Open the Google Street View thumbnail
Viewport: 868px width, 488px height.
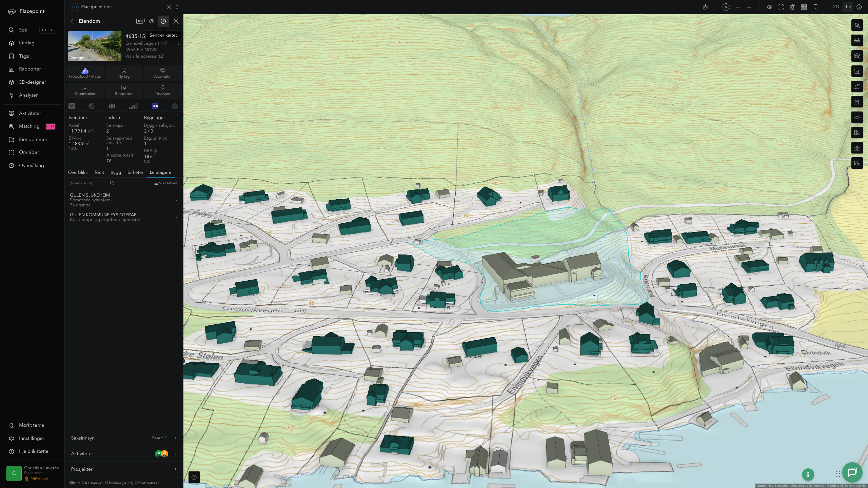(95, 46)
